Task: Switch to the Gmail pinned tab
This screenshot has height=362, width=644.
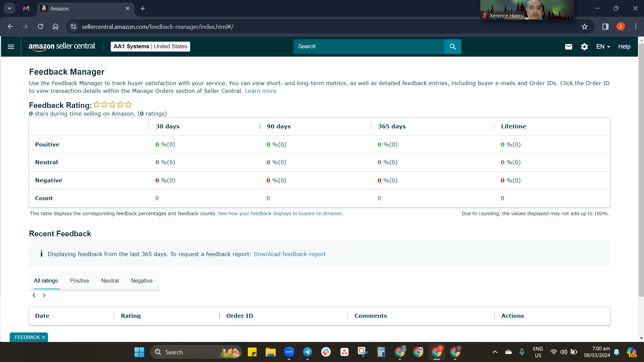Action: 26,8
